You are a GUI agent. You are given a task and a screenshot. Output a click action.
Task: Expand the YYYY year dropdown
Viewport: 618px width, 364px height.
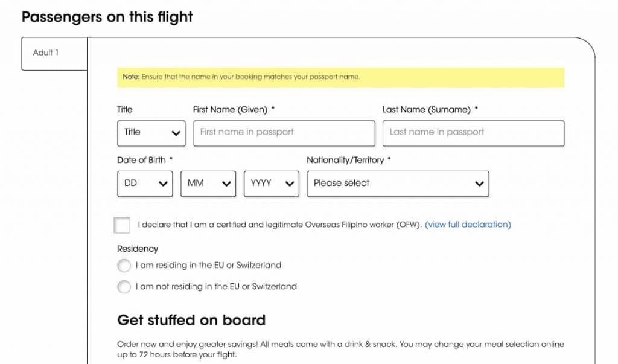[x=271, y=184]
